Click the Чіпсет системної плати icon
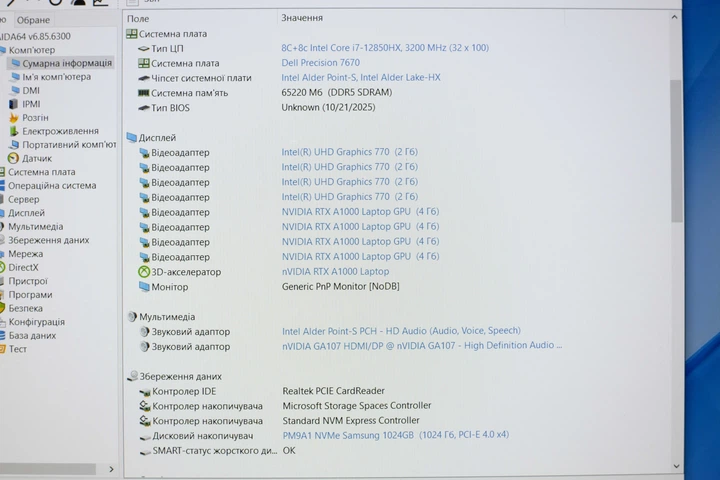720x480 pixels. click(x=144, y=78)
